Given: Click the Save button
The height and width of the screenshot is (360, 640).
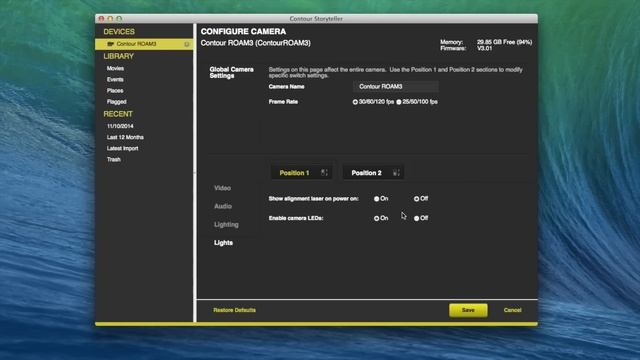Looking at the screenshot, I should click(468, 310).
